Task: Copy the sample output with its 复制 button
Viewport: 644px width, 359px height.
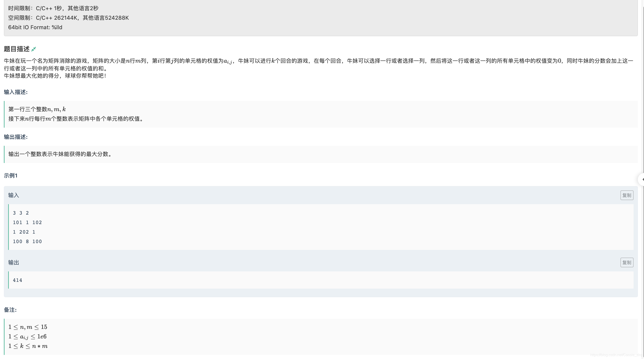Action: (x=627, y=262)
